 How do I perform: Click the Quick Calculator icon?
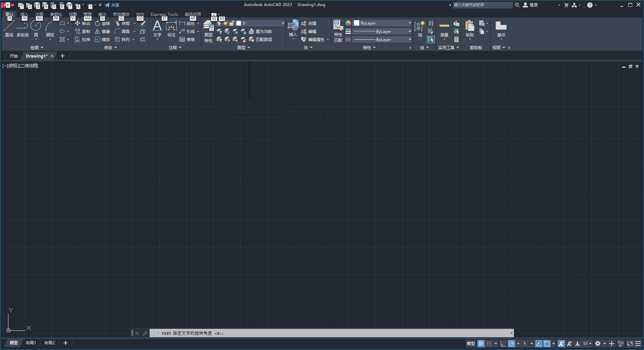pos(456,40)
